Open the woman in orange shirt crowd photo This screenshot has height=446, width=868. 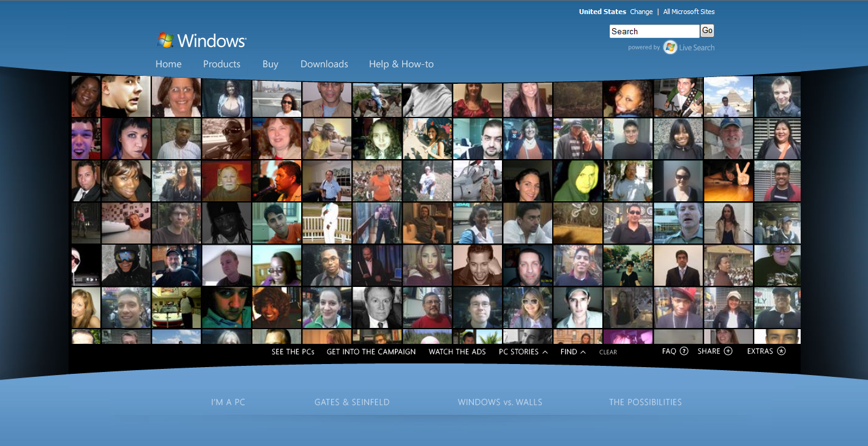(x=377, y=181)
